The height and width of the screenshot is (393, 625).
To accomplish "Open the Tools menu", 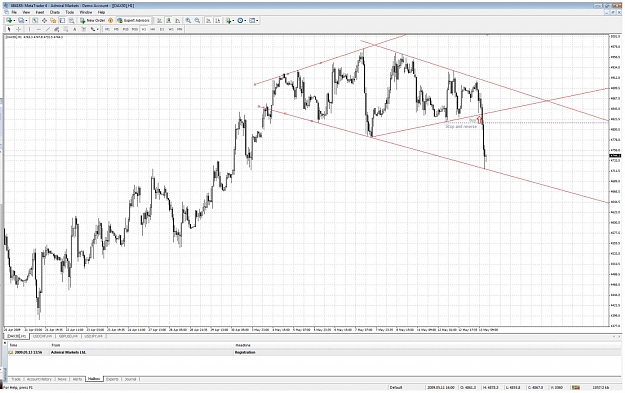I will (x=70, y=12).
